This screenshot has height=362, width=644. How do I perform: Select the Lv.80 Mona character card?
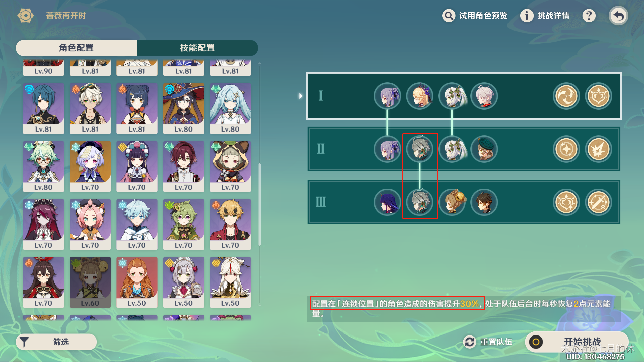click(x=184, y=108)
